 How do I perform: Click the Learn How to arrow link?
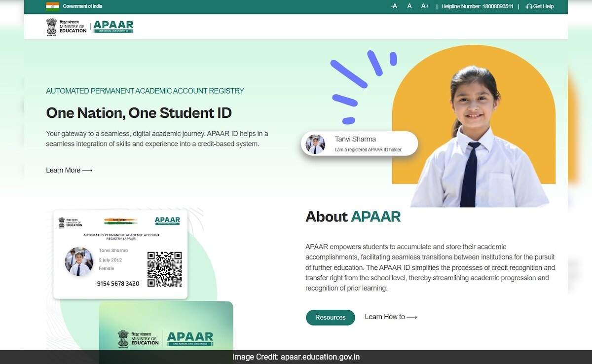point(391,317)
